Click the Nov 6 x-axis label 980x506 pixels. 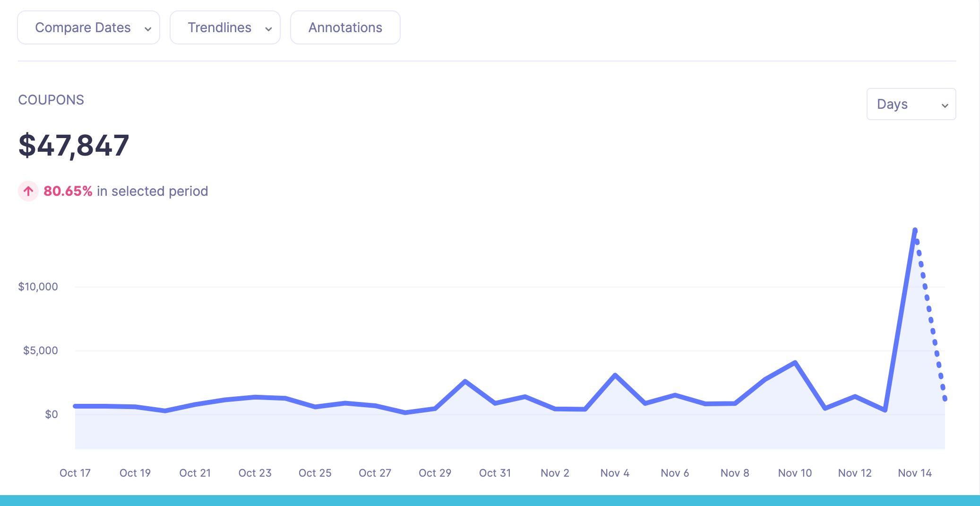[x=675, y=473]
